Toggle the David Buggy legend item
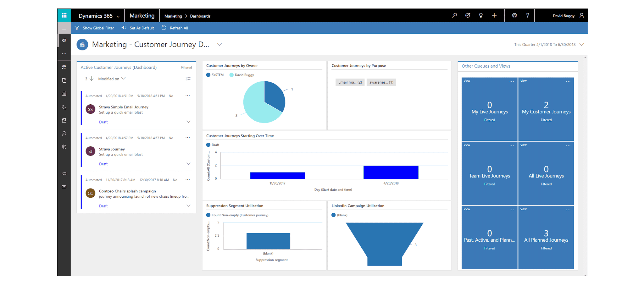 [242, 75]
